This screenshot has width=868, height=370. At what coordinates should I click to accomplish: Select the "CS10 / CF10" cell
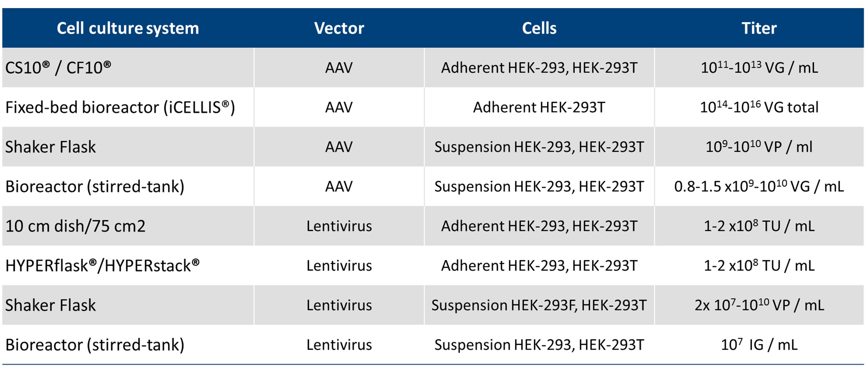point(58,68)
